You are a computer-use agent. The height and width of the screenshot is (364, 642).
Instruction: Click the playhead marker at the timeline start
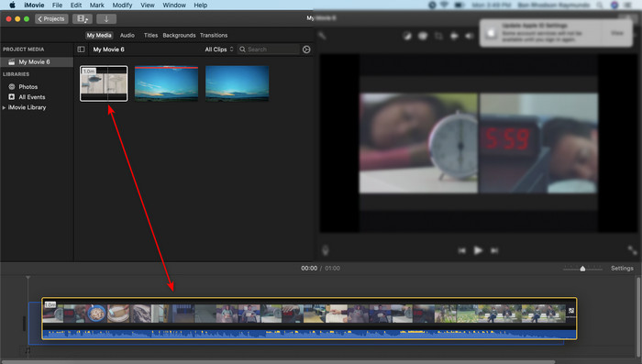coord(28,278)
